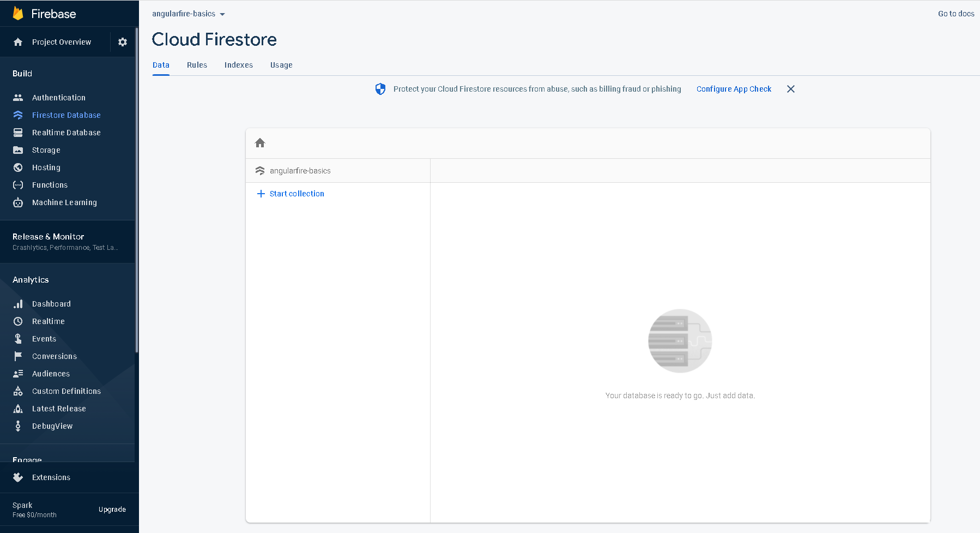Switch to the Indexes tab
Image resolution: width=980 pixels, height=533 pixels.
coord(239,65)
